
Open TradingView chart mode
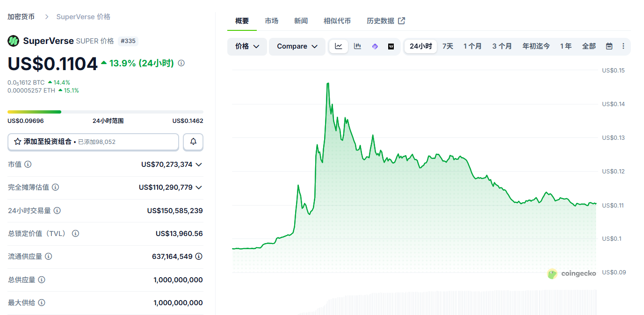click(x=391, y=46)
